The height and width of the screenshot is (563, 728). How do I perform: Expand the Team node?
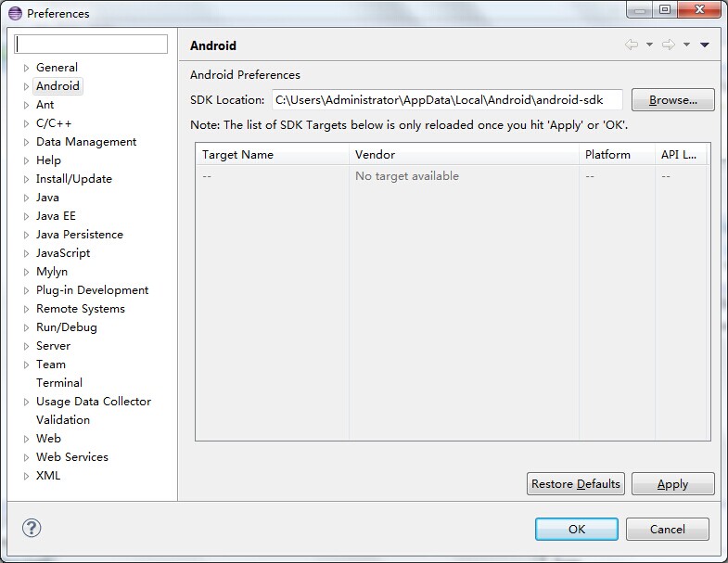(27, 365)
